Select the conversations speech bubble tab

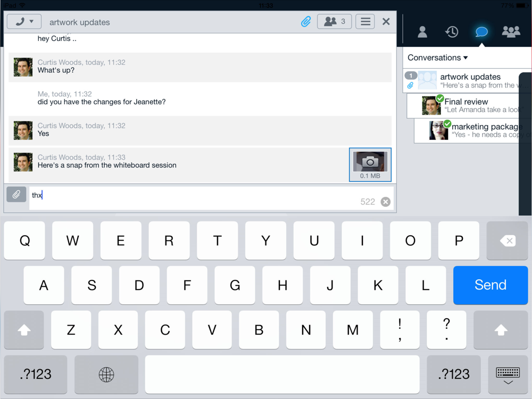[x=481, y=32]
